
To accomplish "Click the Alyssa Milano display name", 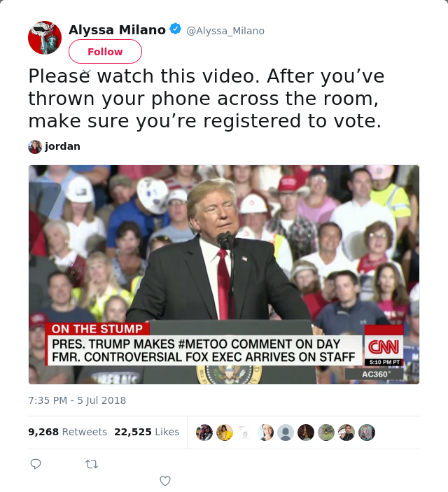I will click(x=117, y=30).
